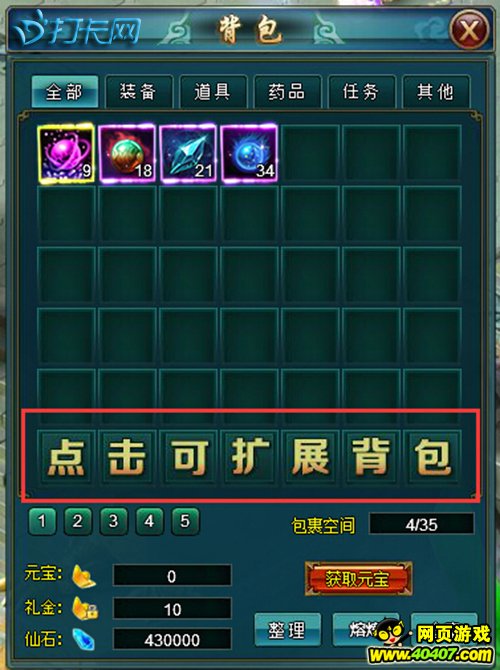The image size is (500, 670).
Task: Select the 全部 all items tab
Action: pyautogui.click(x=65, y=91)
